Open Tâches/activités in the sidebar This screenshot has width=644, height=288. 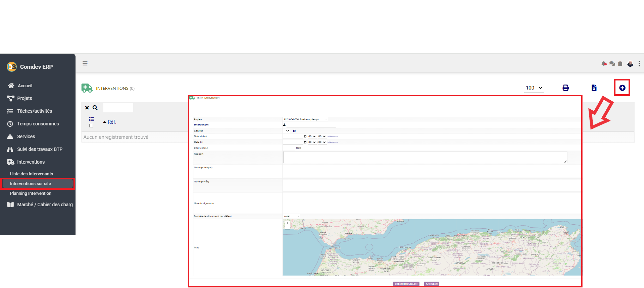click(35, 111)
